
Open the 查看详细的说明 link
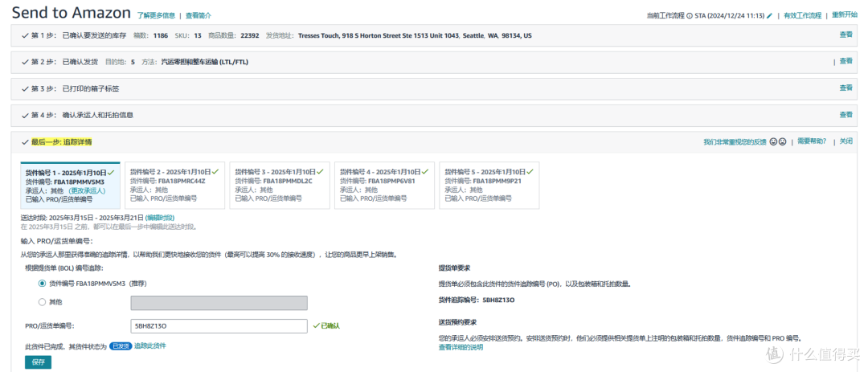tap(461, 347)
